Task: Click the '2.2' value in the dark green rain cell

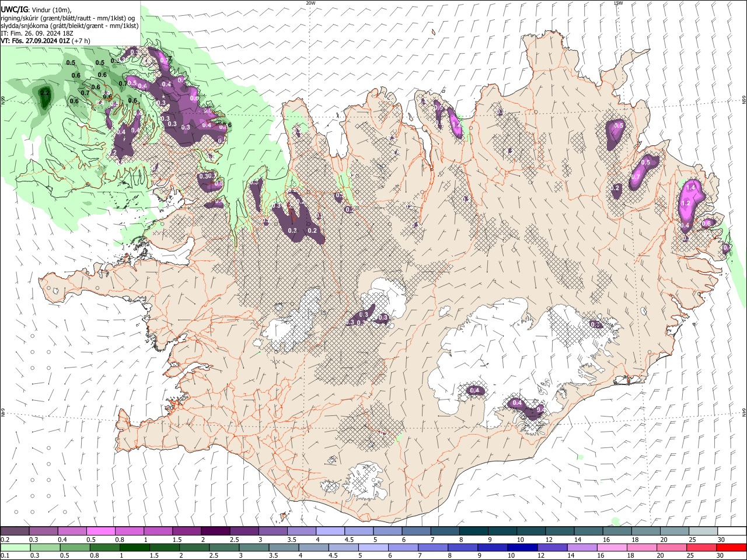Action: pos(45,93)
